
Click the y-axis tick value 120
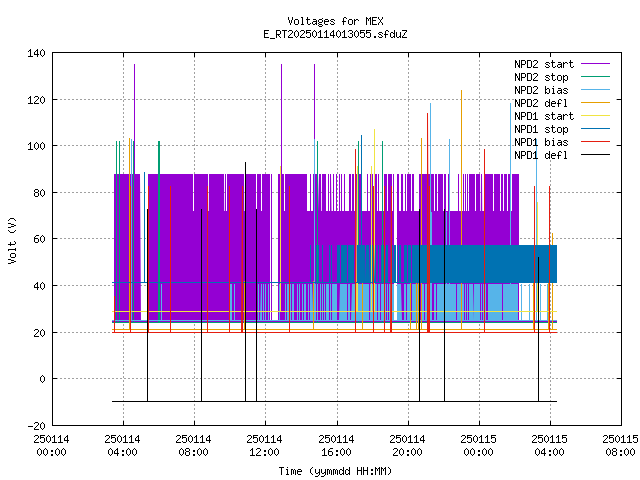pos(36,100)
